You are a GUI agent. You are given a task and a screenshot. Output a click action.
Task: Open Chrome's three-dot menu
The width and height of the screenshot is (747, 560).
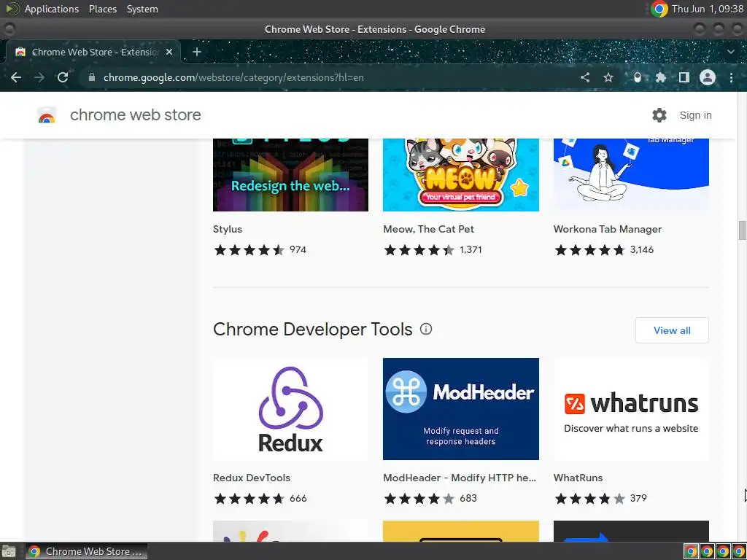pyautogui.click(x=731, y=77)
